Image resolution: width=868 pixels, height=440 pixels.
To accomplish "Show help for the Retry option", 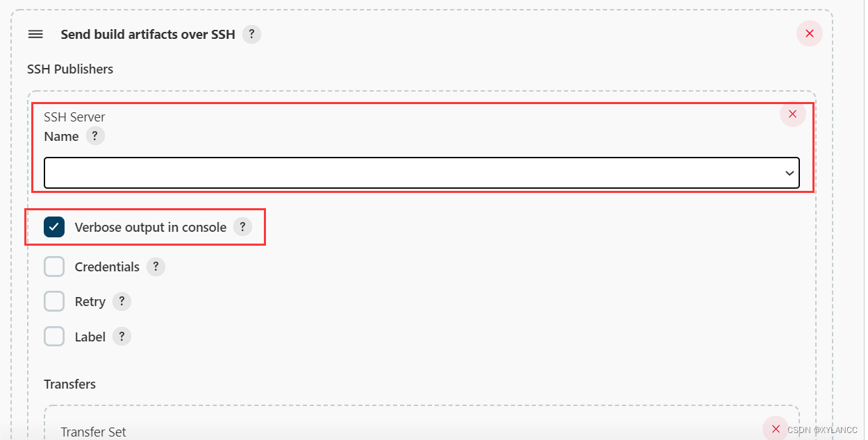I will click(122, 302).
